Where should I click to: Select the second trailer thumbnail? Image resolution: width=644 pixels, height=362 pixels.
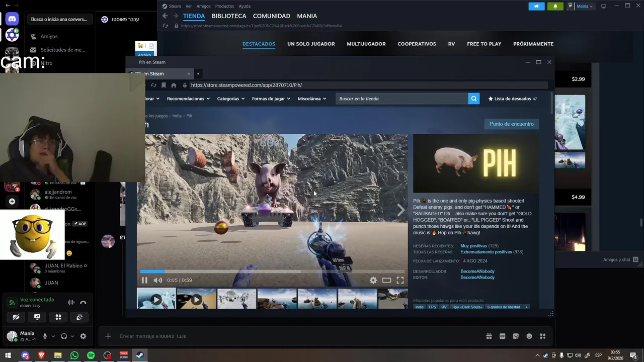pos(196,299)
